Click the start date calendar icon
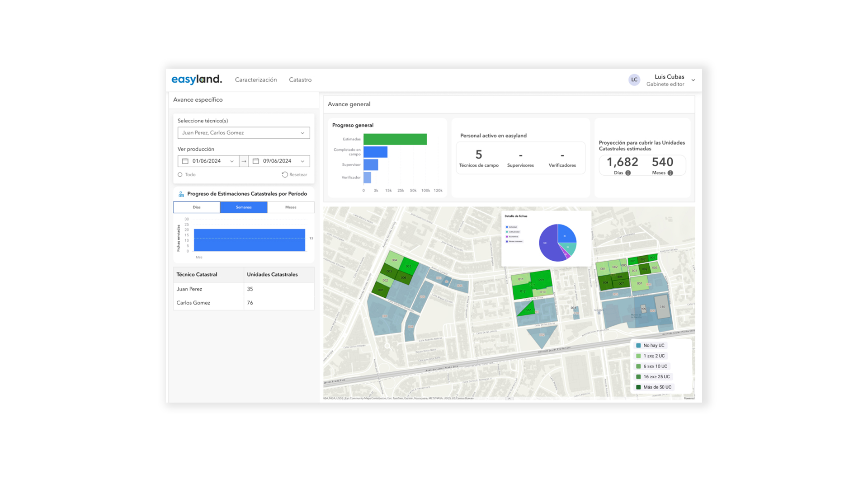This screenshot has width=868, height=488. coord(185,161)
